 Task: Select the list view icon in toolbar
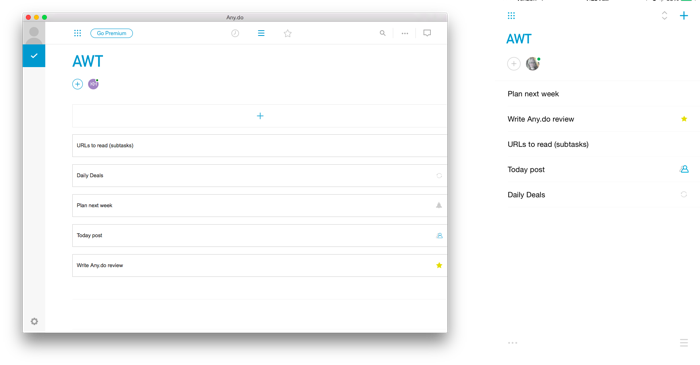261,33
